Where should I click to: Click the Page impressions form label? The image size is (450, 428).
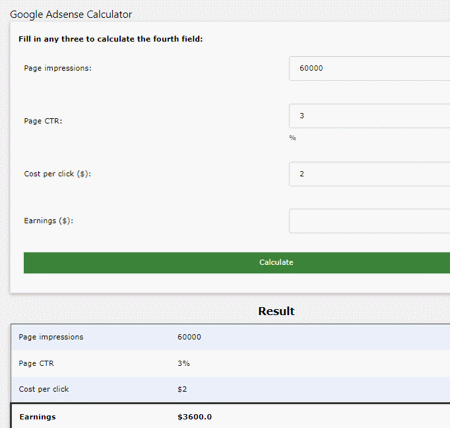pos(57,68)
